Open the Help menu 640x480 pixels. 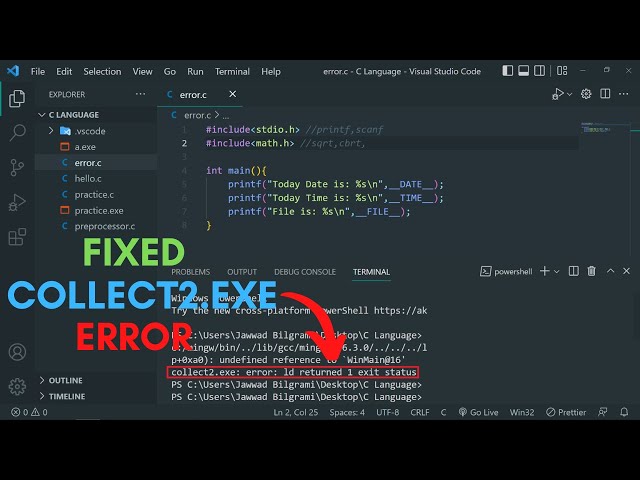271,71
